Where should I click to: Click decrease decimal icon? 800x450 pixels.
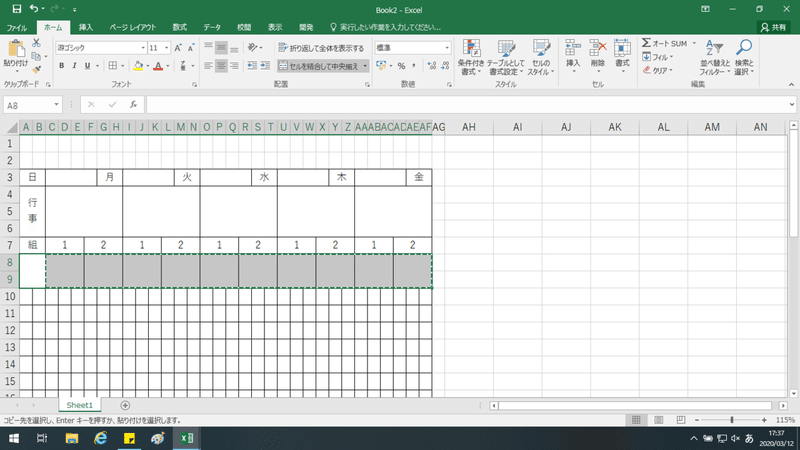tap(445, 66)
